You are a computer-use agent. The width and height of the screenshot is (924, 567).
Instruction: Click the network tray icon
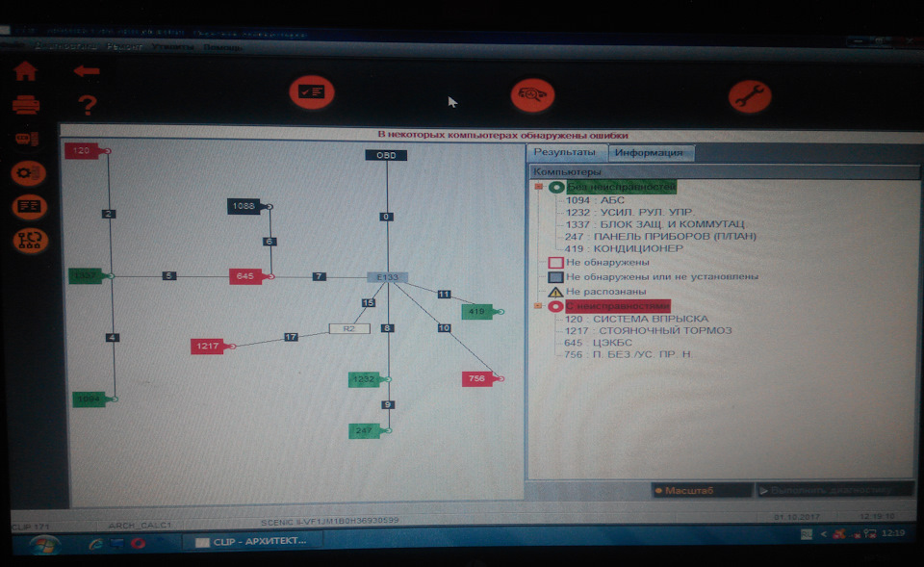(x=870, y=533)
